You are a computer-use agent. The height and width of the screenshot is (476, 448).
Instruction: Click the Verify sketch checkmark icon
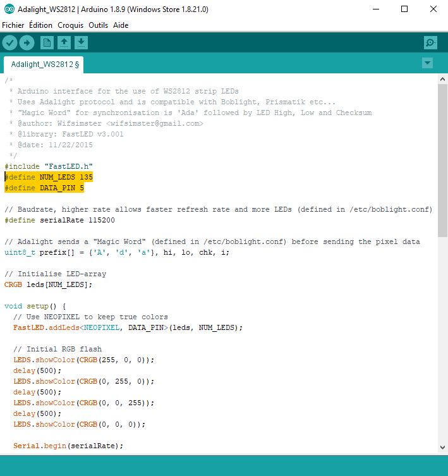click(9, 43)
